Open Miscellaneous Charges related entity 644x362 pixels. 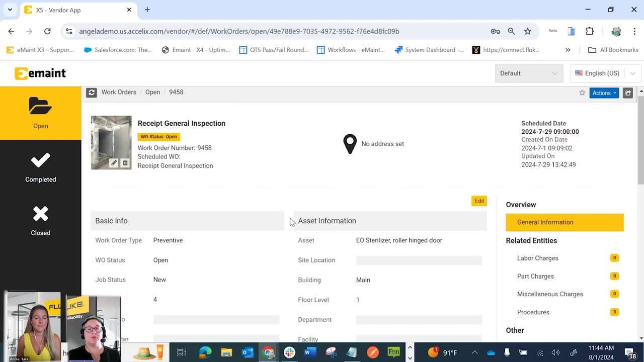pos(550,294)
